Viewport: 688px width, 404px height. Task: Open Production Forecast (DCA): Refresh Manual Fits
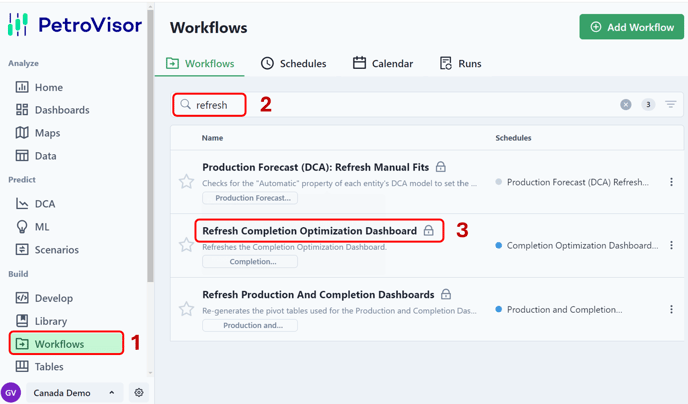(315, 167)
